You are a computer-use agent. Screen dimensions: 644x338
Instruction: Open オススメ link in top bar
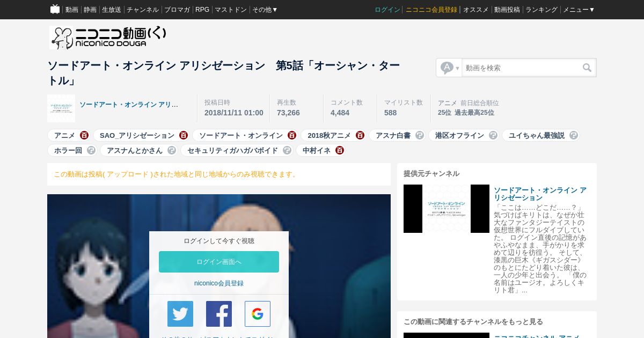[x=476, y=10]
